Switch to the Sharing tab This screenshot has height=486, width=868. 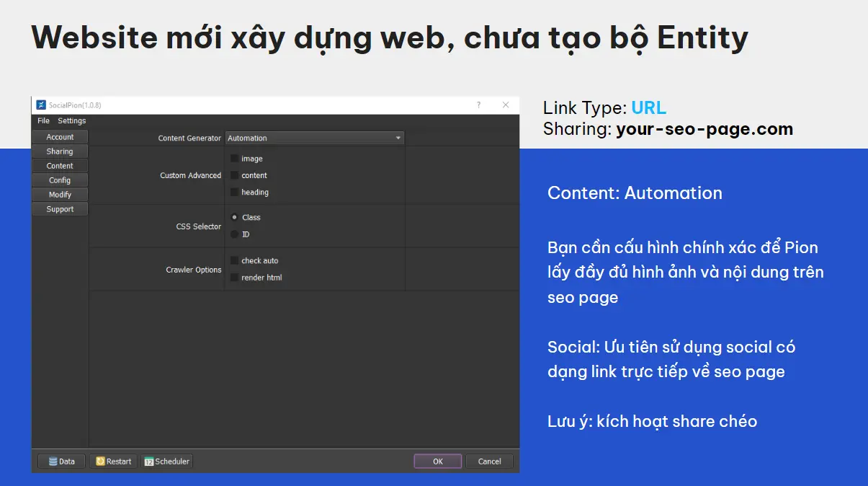click(x=61, y=151)
